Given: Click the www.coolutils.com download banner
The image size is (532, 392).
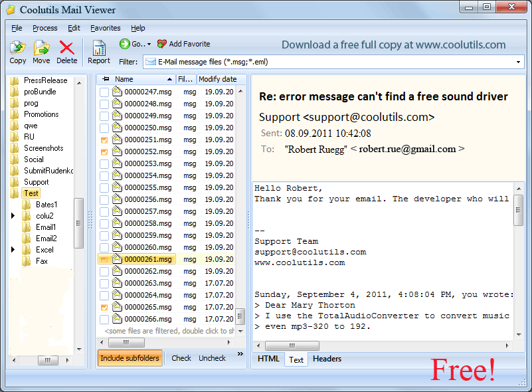Looking at the screenshot, I should pyautogui.click(x=394, y=45).
